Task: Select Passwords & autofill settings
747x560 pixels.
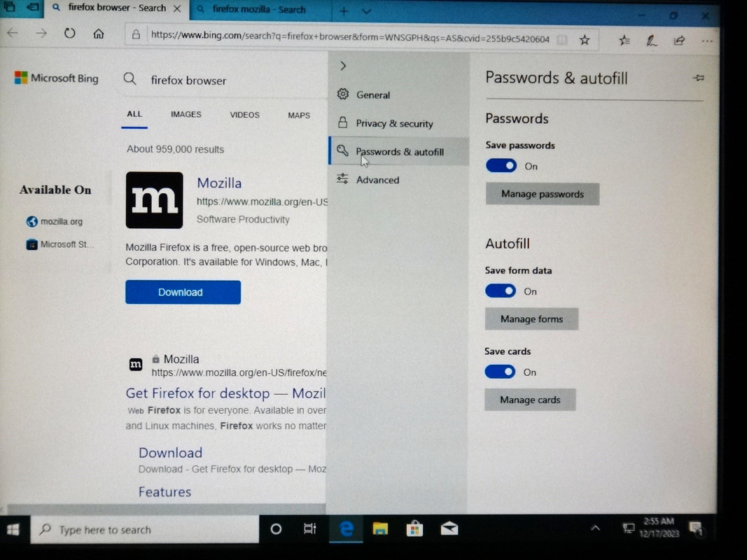Action: [398, 151]
